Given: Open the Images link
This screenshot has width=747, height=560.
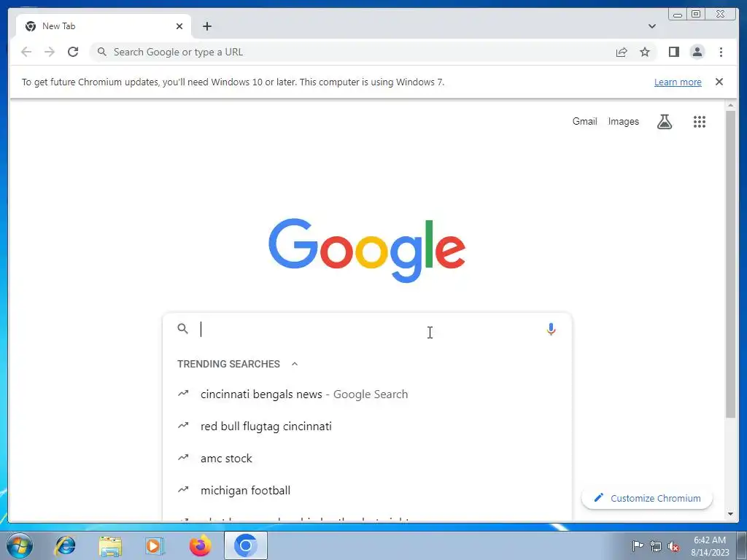Looking at the screenshot, I should (623, 122).
